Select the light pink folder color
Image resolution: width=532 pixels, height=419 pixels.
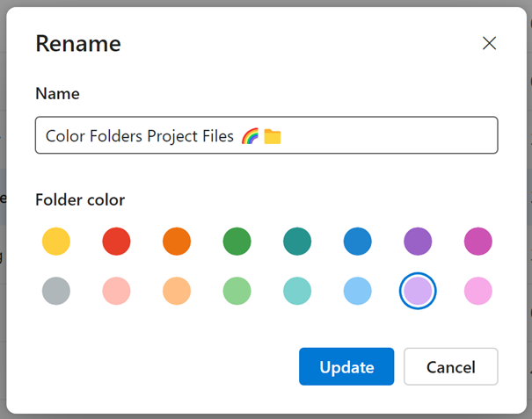478,291
